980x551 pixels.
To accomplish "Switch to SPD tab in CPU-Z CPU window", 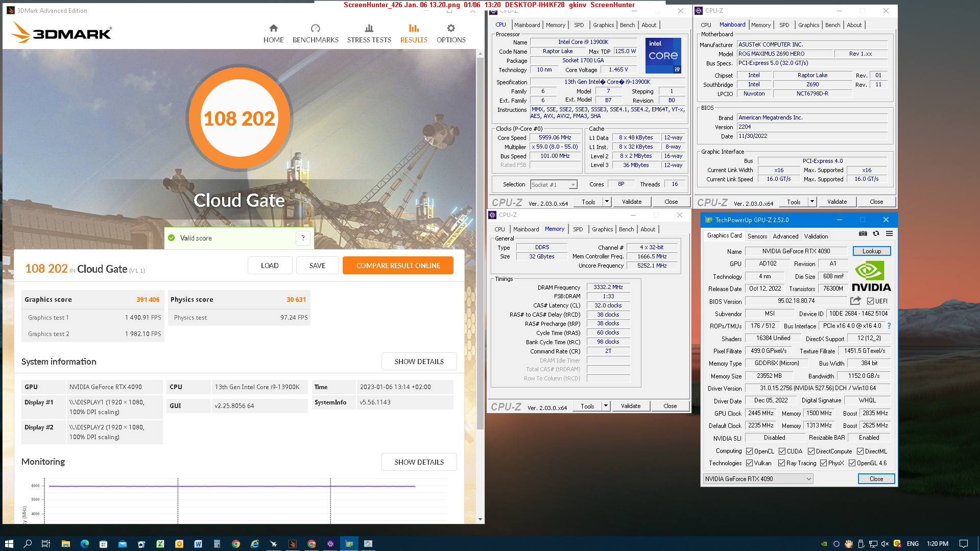I will pos(579,25).
